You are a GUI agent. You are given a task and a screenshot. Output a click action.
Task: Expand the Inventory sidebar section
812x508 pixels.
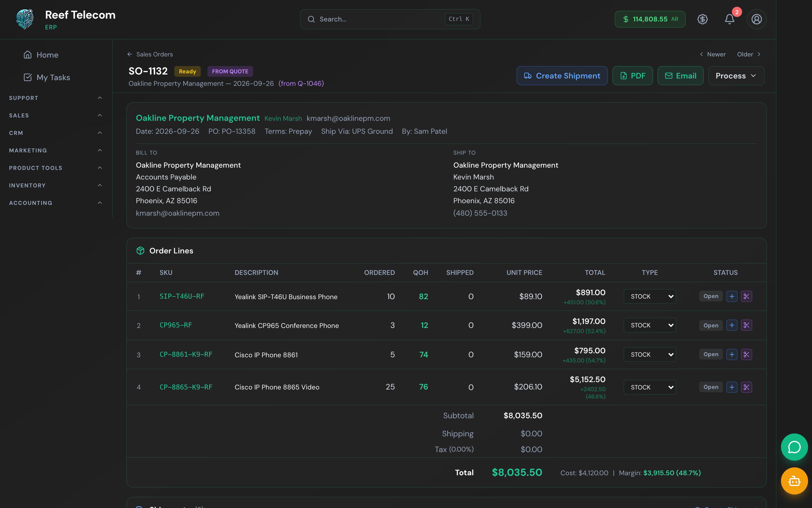[56, 185]
